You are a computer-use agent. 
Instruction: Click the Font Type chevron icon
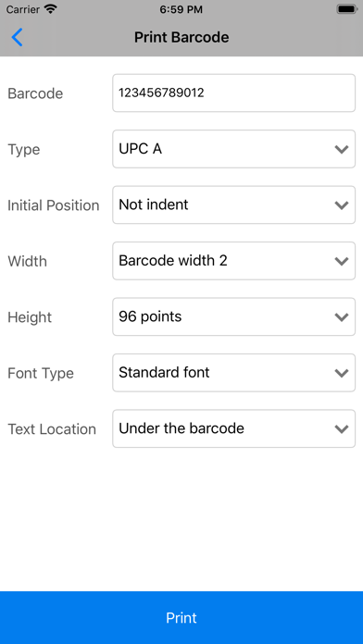click(342, 373)
